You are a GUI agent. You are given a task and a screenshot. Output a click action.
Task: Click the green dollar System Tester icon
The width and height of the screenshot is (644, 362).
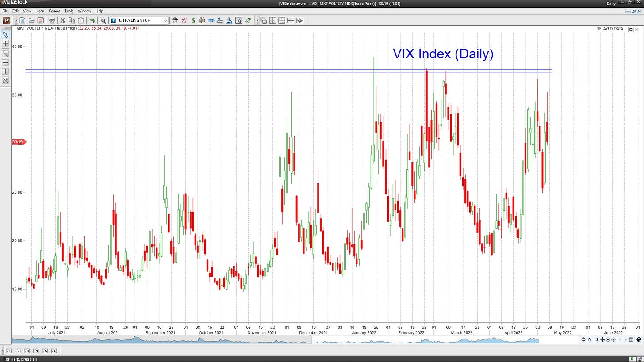pos(193,20)
